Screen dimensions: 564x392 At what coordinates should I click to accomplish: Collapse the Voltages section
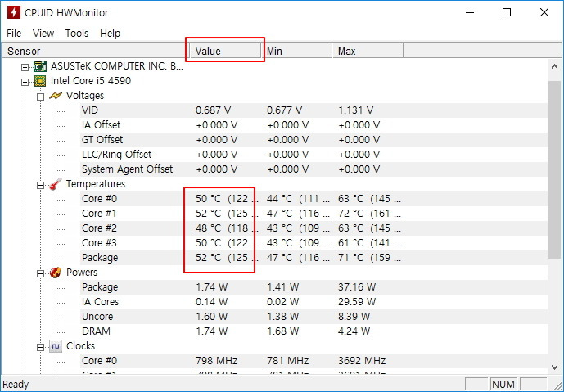41,97
